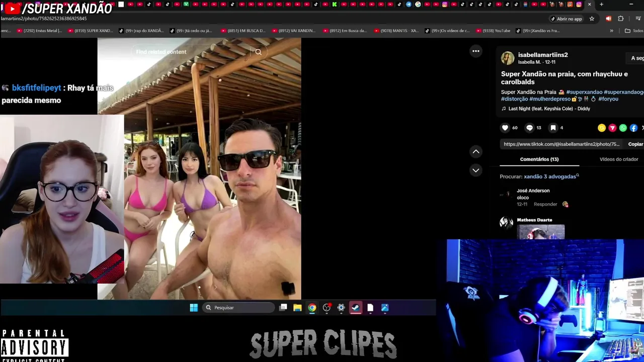Open image thumbnail in Matheus Duarte's comment
This screenshot has height=362, width=644.
point(540,232)
